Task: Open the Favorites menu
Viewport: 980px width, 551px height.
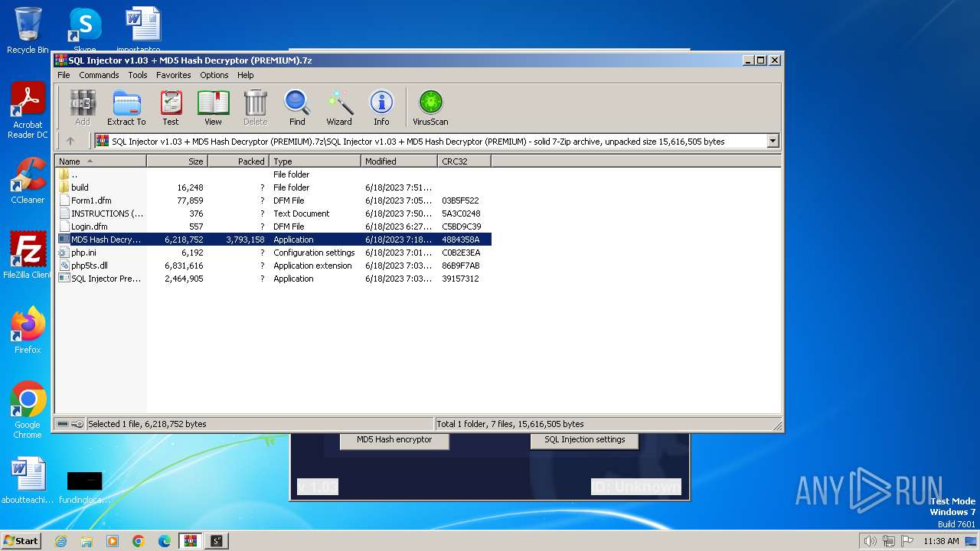Action: [x=174, y=75]
